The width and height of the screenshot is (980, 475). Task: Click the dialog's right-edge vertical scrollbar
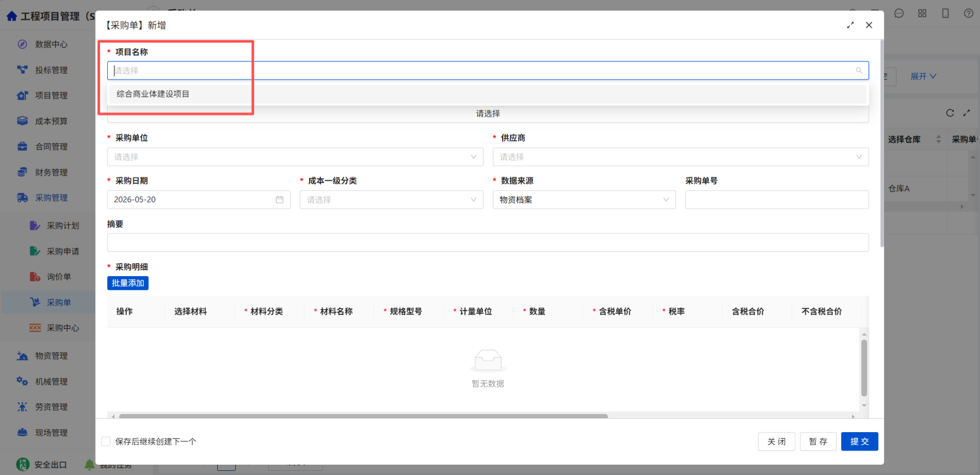click(x=882, y=144)
